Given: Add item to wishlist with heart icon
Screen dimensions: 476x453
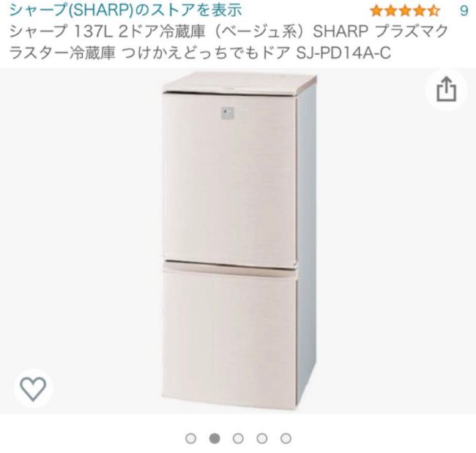Looking at the screenshot, I should pyautogui.click(x=33, y=389).
